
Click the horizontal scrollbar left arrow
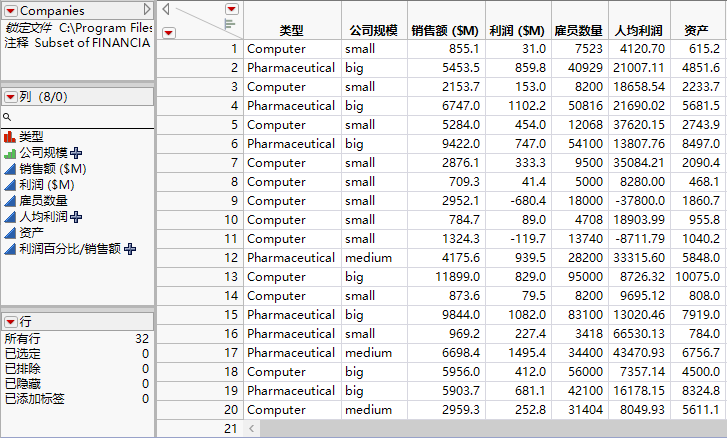coord(252,429)
